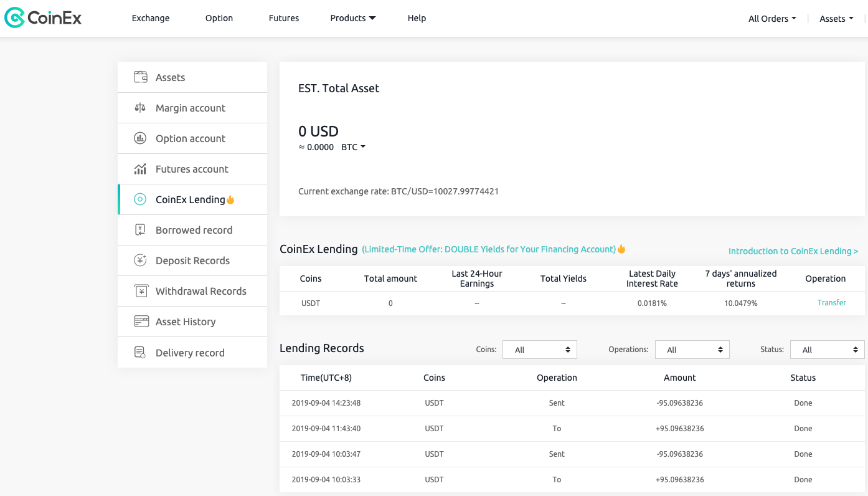This screenshot has width=868, height=496.
Task: Open the Operations filter select box
Action: (x=692, y=350)
